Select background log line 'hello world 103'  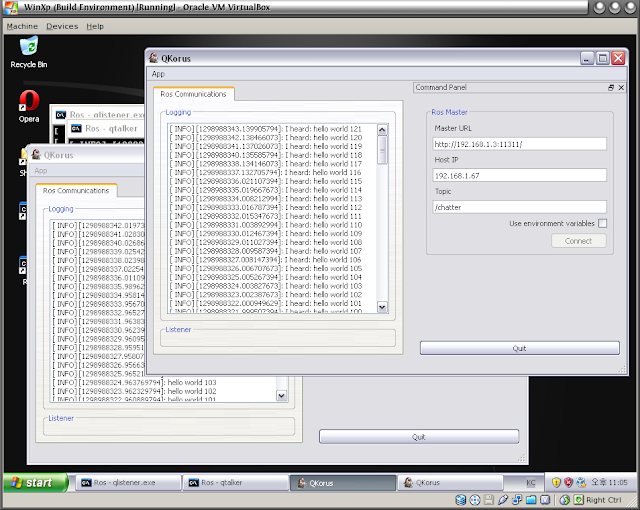tap(135, 382)
